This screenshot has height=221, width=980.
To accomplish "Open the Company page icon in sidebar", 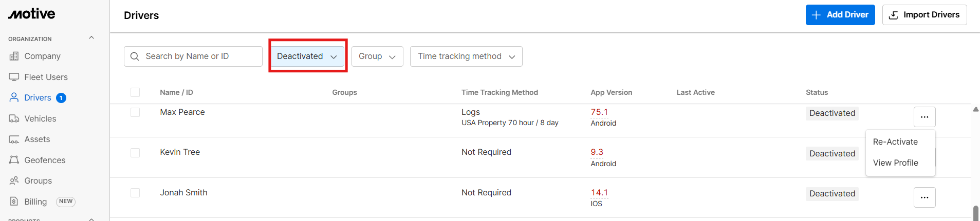I will pyautogui.click(x=14, y=56).
